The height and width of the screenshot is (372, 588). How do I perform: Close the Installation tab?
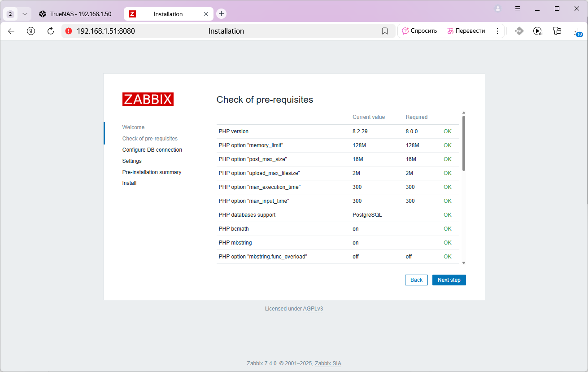pos(206,14)
